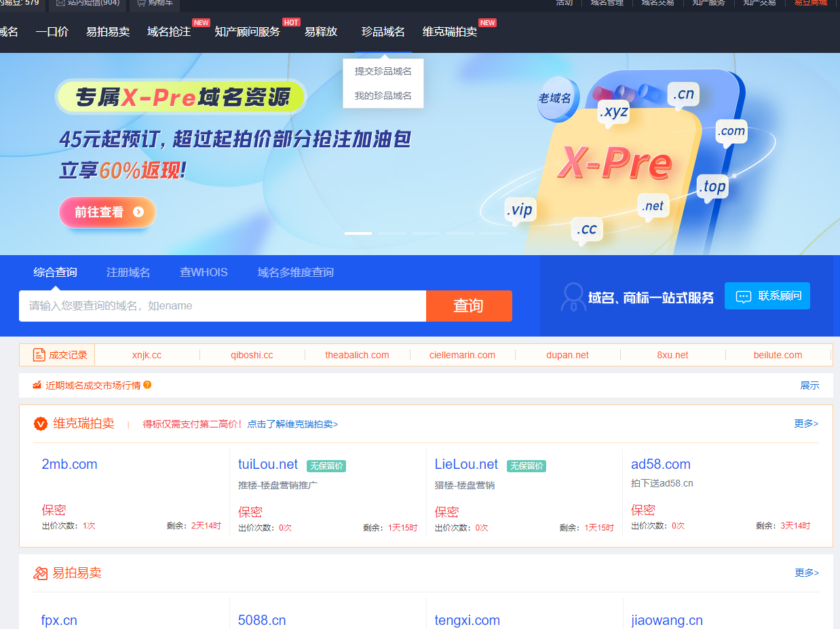Viewport: 840px width, 629px height.
Task: Open 知产顾问服务 in the navigation bar
Action: click(x=248, y=32)
